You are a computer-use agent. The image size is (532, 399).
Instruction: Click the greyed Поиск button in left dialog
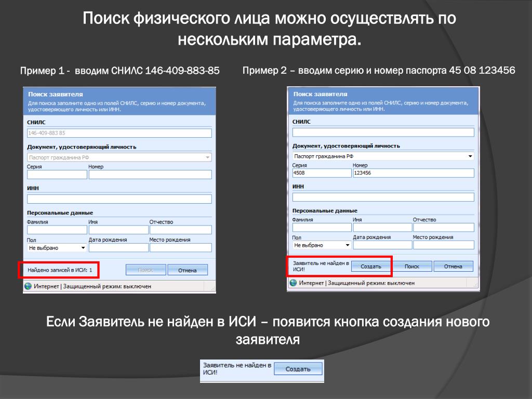(x=146, y=270)
